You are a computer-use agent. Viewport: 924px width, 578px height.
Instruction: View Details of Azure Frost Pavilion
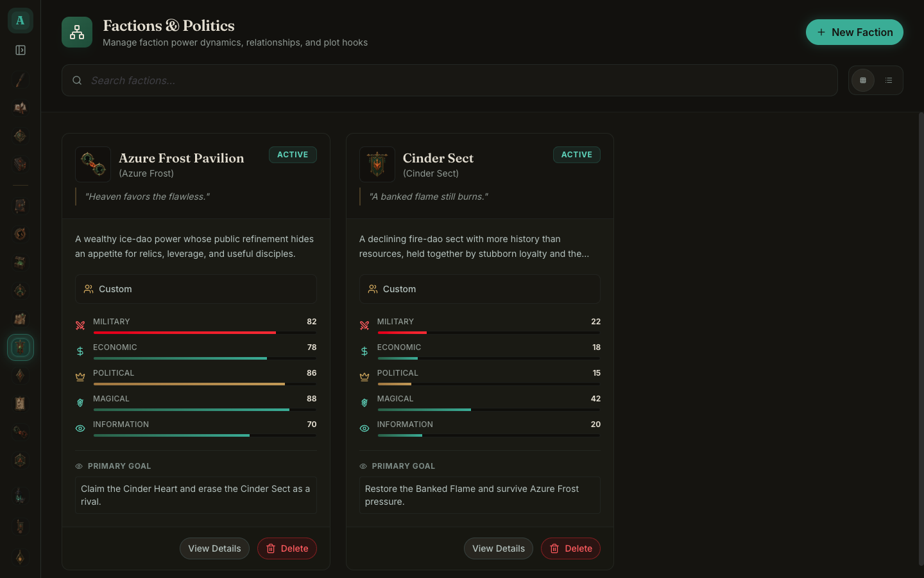[214, 548]
